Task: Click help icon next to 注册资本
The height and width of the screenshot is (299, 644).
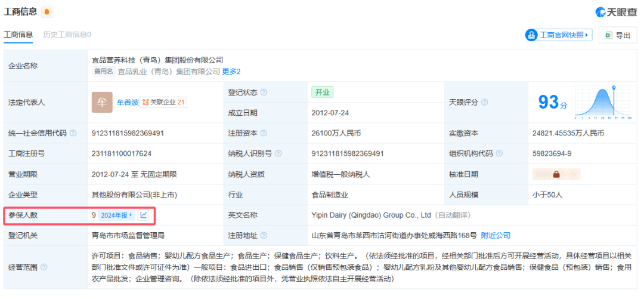Action: (264, 133)
